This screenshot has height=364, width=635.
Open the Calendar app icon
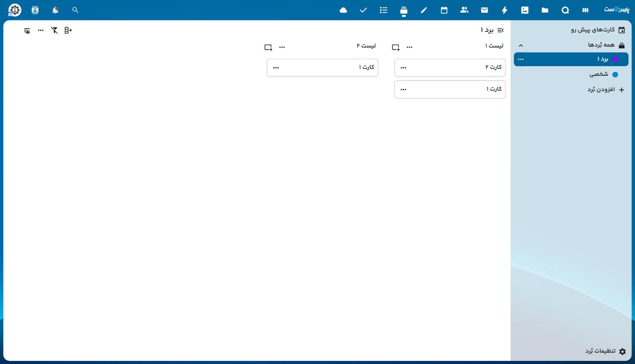pyautogui.click(x=444, y=10)
